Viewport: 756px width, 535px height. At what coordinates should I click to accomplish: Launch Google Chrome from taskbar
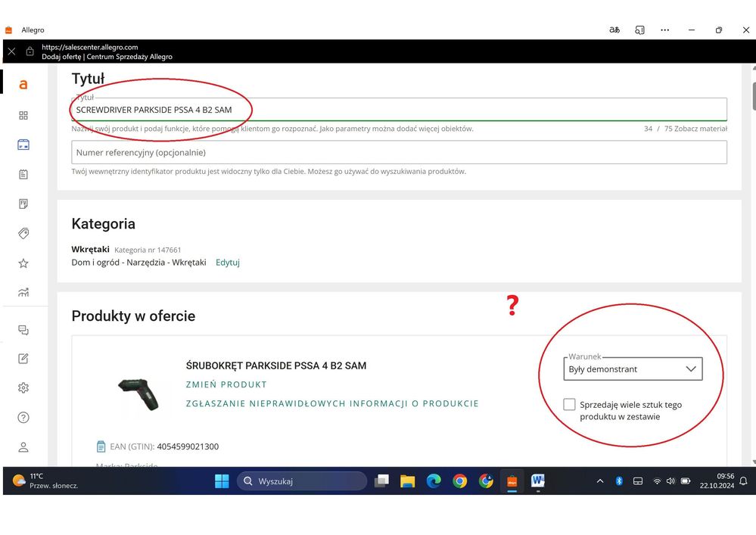point(459,481)
